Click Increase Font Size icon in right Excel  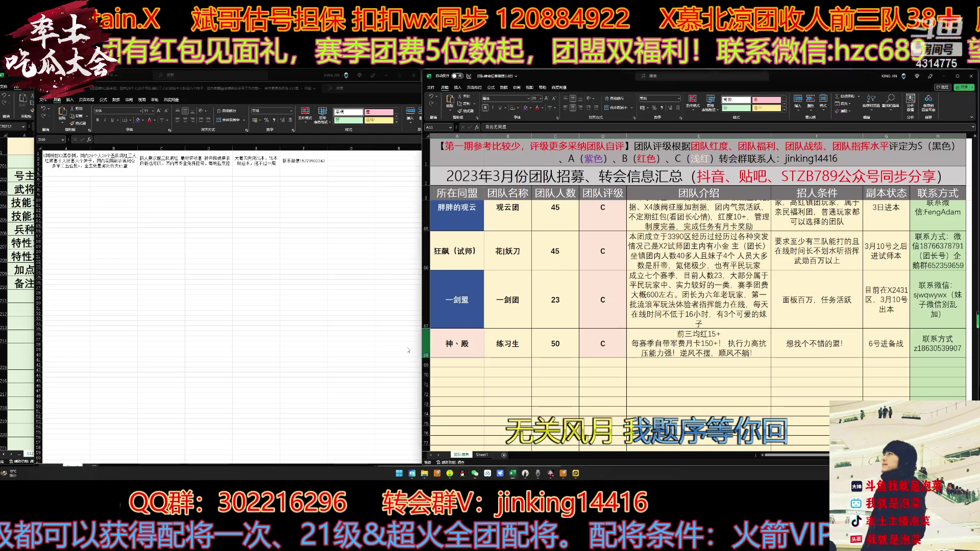click(x=546, y=98)
